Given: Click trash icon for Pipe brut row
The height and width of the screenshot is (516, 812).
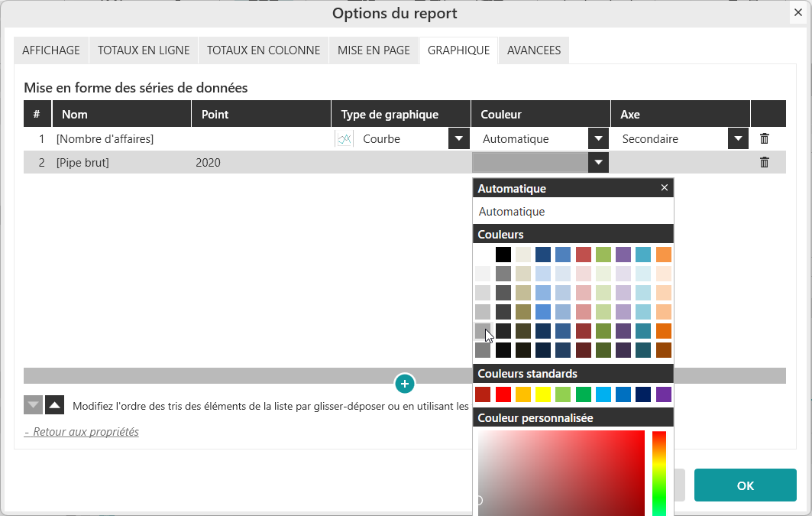Looking at the screenshot, I should coord(764,162).
